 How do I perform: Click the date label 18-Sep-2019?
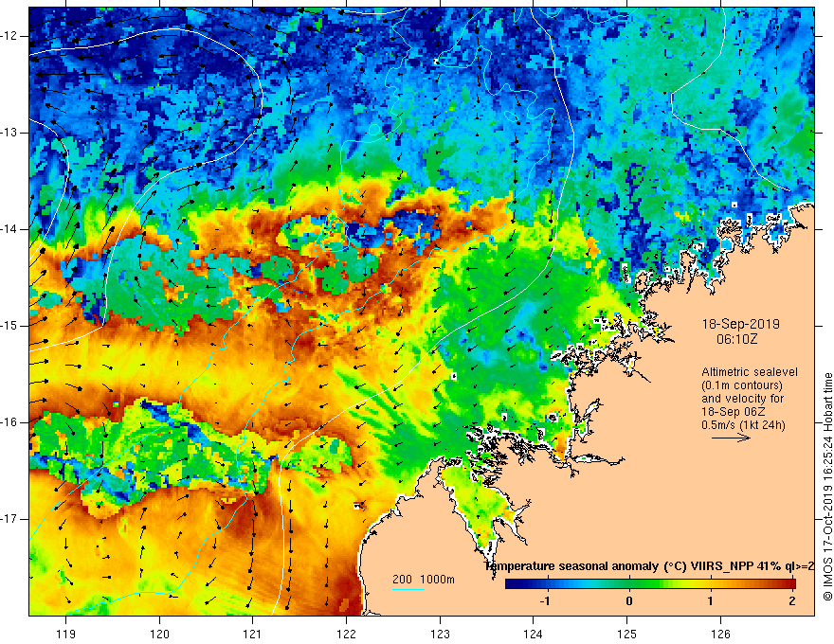741,324
